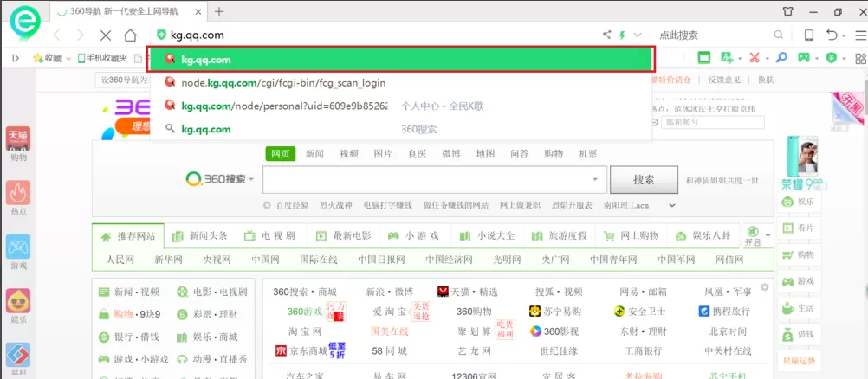Open the 看片 right sidebar button
The height and width of the screenshot is (379, 868).
coord(799,228)
